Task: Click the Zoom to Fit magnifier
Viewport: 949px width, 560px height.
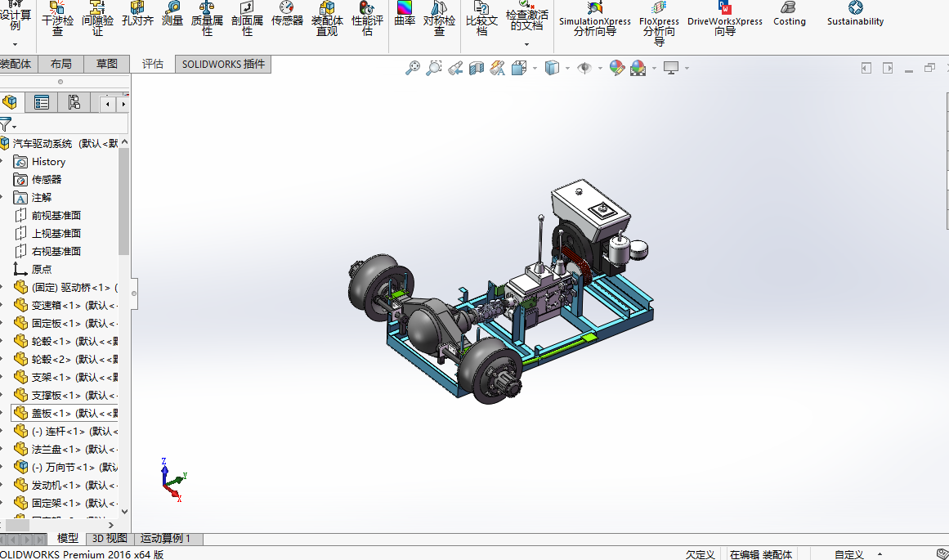Action: (x=412, y=68)
